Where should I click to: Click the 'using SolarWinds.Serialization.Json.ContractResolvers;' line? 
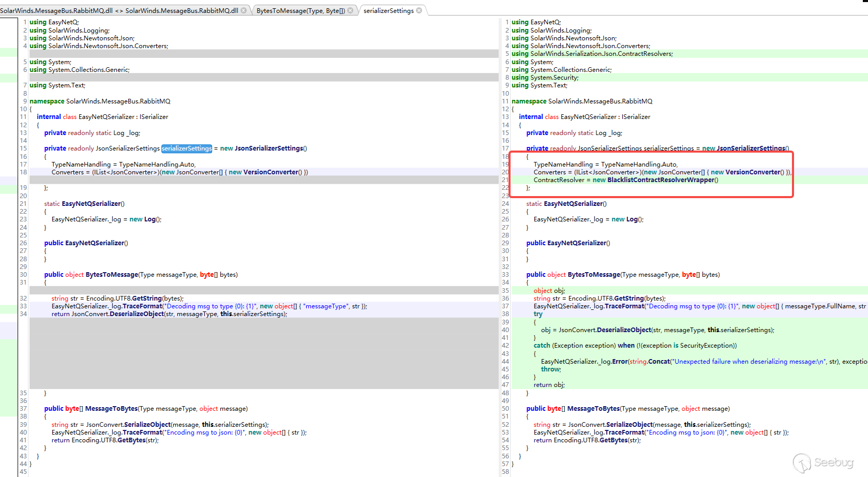(592, 54)
